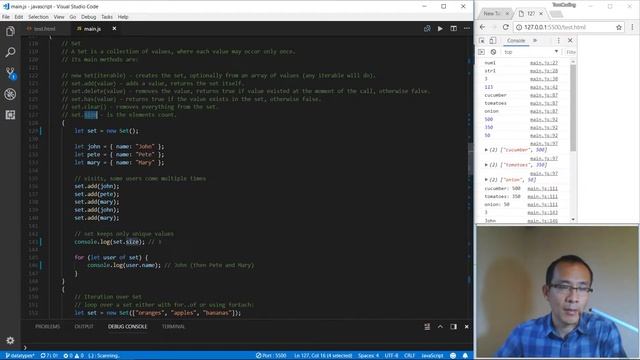Viewport: 640px width, 360px height.
Task: Expand the ["onion", 50] array entry
Action: [486, 180]
